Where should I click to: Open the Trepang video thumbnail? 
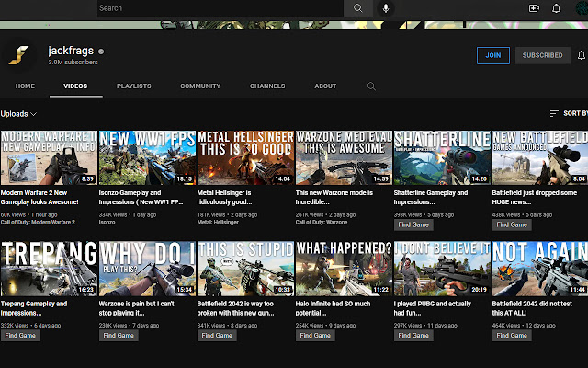[49, 269]
